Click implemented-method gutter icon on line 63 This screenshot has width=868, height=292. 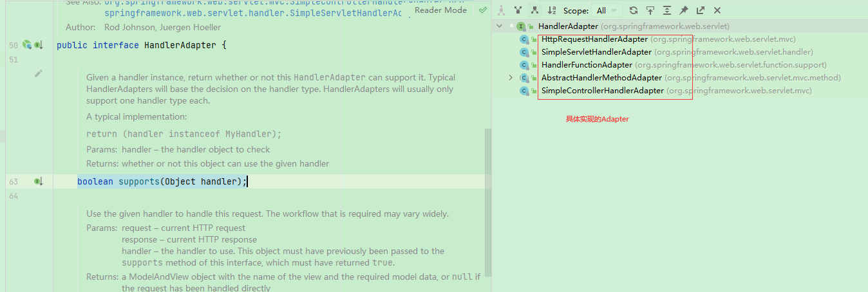click(39, 182)
